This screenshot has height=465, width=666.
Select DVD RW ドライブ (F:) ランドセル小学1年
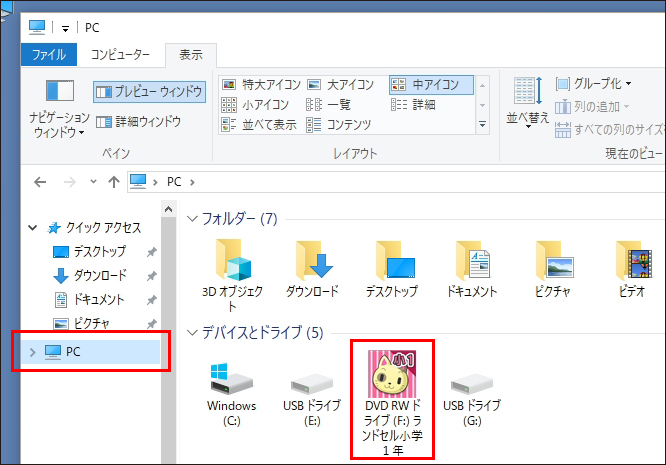pyautogui.click(x=392, y=403)
